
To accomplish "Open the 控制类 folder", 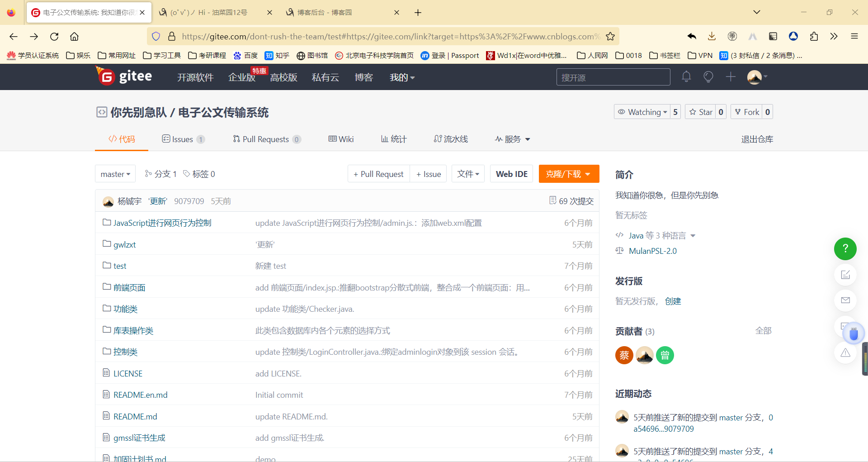I will [125, 352].
